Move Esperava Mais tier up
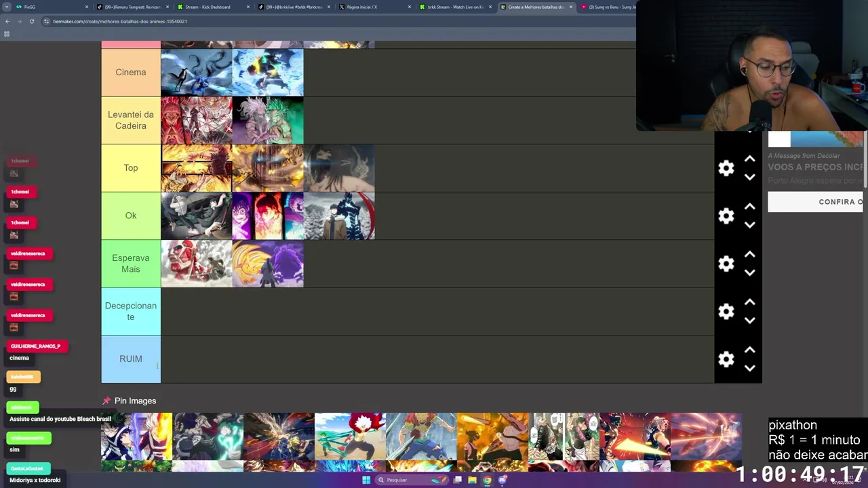This screenshot has height=488, width=868. (749, 254)
